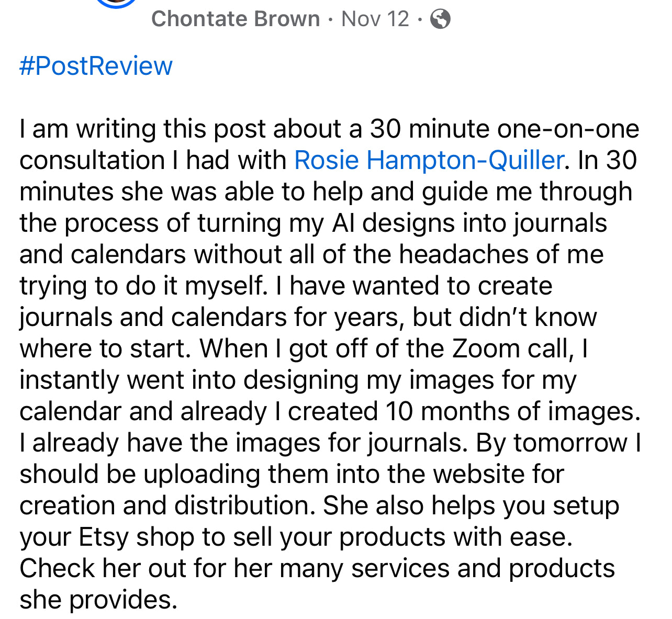The height and width of the screenshot is (619, 672).
Task: Click the dot separator before the globe
Action: [419, 20]
